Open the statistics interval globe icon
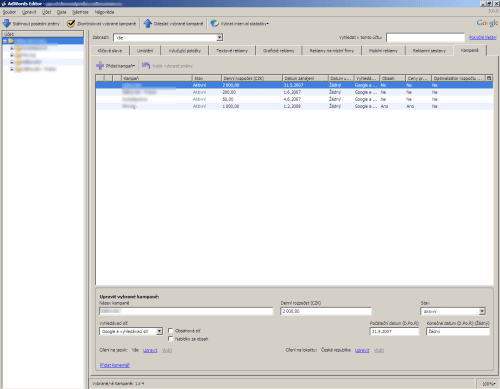 click(215, 24)
